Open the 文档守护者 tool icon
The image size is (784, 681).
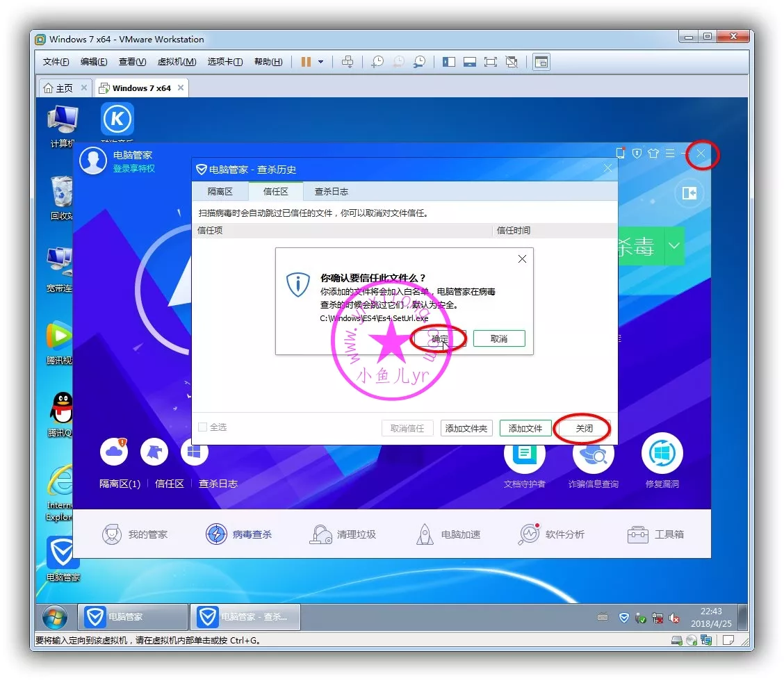tap(524, 454)
